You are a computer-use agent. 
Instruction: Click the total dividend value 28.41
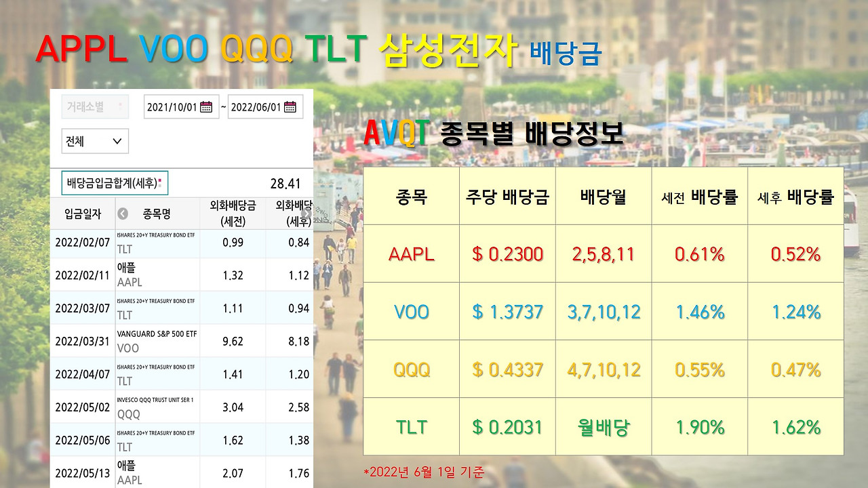click(285, 184)
